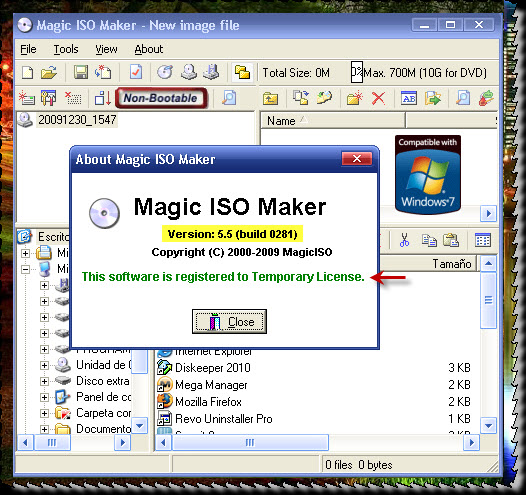Select the Mozilla Firefox shortcut
526x495 pixels.
tap(208, 402)
